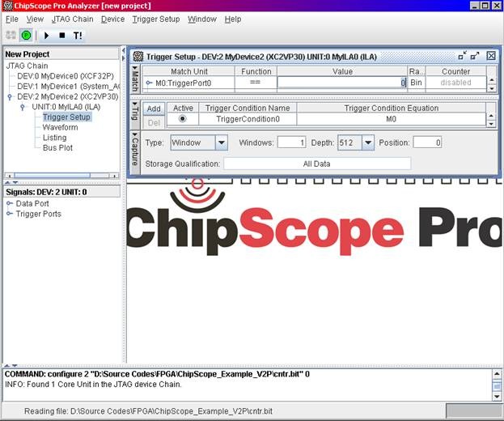Click Trig table scroll up arrow
Image resolution: width=504 pixels, height=421 pixels.
click(491, 116)
